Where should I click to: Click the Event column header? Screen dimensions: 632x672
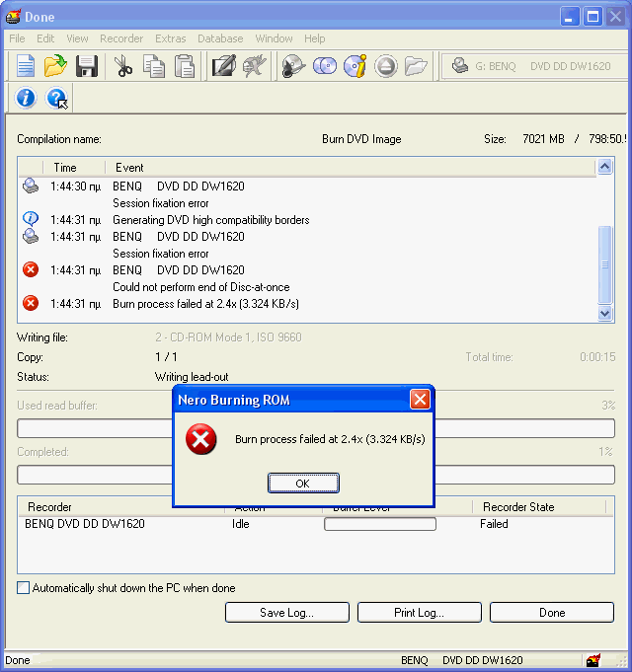(128, 168)
